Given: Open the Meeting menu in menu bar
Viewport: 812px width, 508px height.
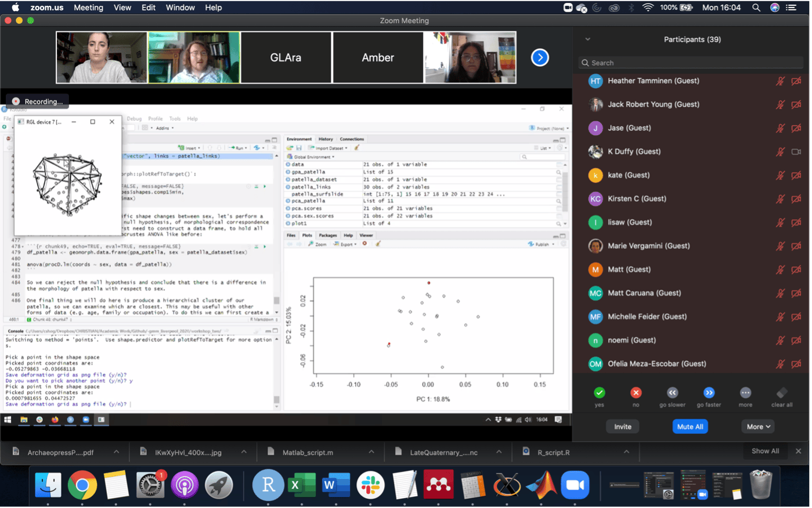Looking at the screenshot, I should [88, 8].
